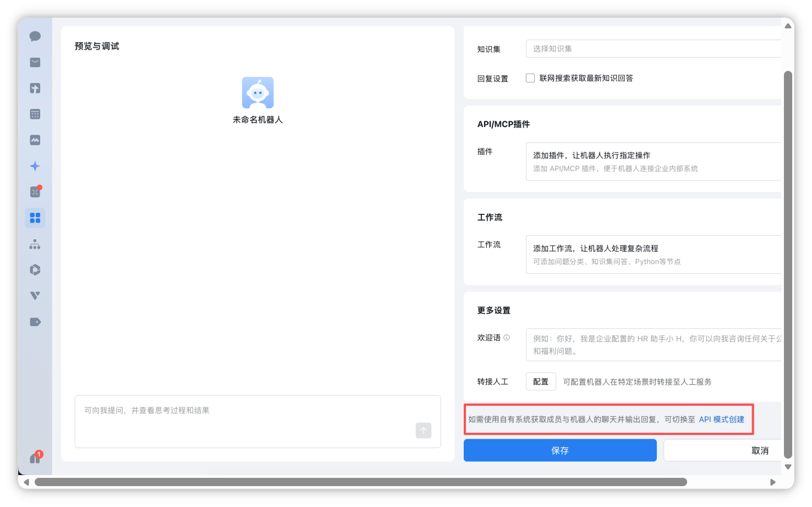Click the 未命名机器人 name text
The height and width of the screenshot is (507, 812).
tap(257, 119)
